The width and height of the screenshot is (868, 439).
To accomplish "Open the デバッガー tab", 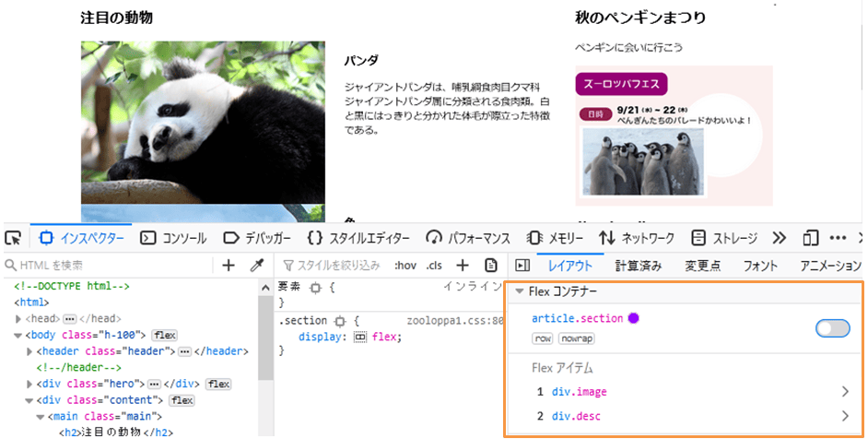I will click(257, 238).
